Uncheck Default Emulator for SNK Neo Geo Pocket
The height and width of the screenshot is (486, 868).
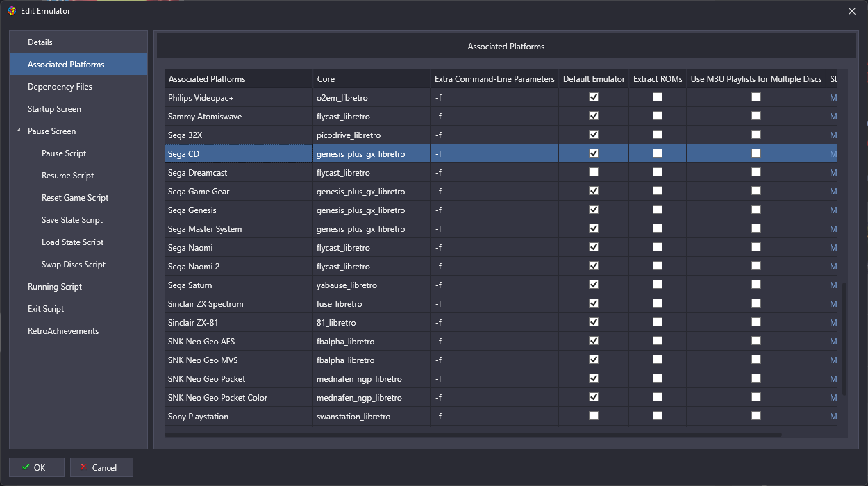coord(594,378)
